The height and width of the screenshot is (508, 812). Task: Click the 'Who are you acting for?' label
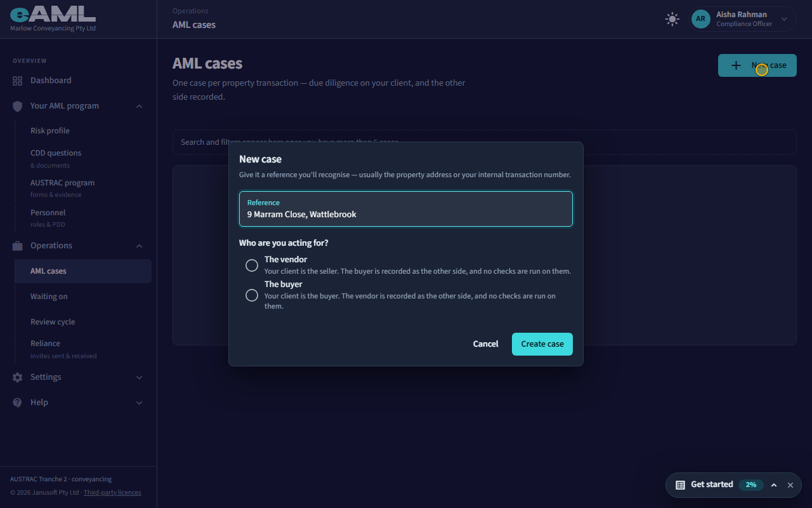[284, 243]
